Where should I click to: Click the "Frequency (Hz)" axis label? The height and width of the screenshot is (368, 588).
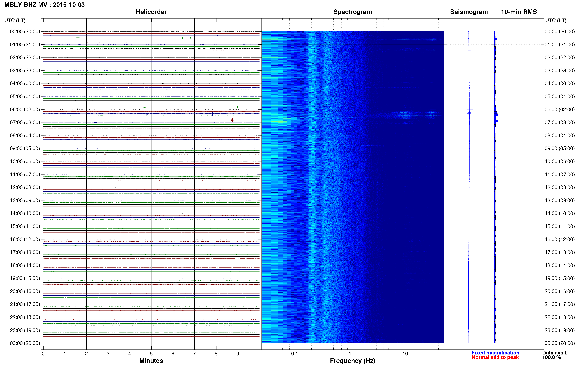(x=352, y=361)
